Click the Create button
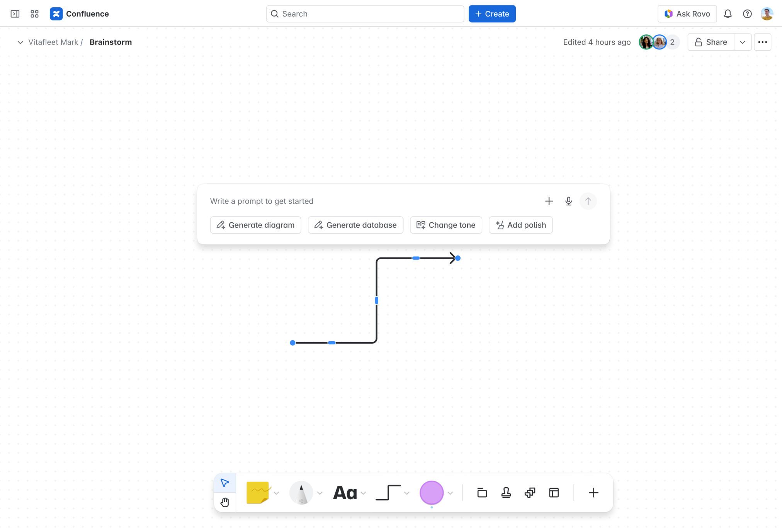 tap(492, 14)
